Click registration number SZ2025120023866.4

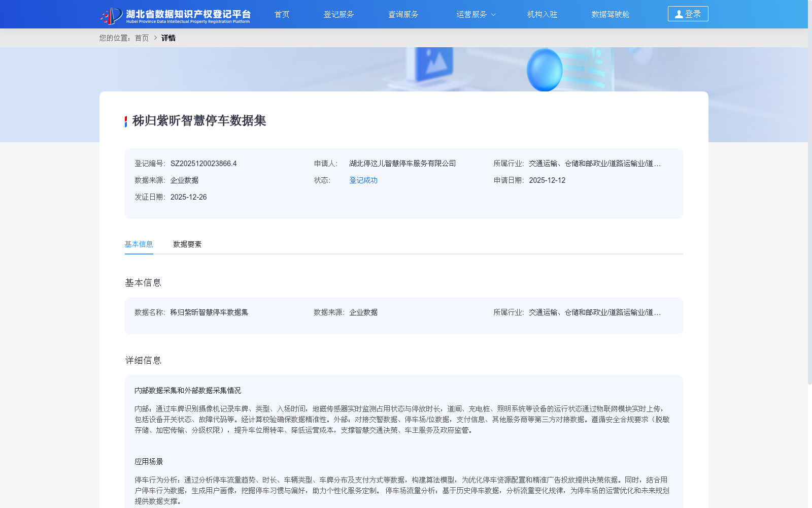(204, 164)
